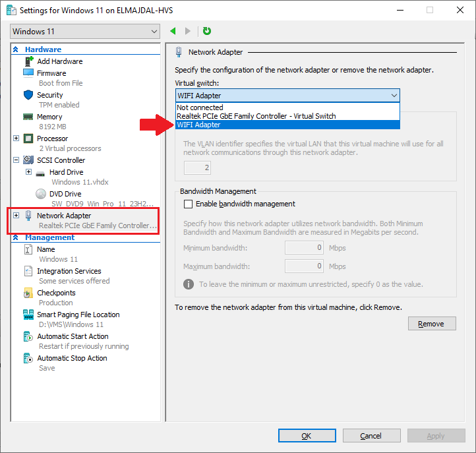Select Automatic Start Action item
Viewport: 476px width, 453px height.
pos(73,336)
